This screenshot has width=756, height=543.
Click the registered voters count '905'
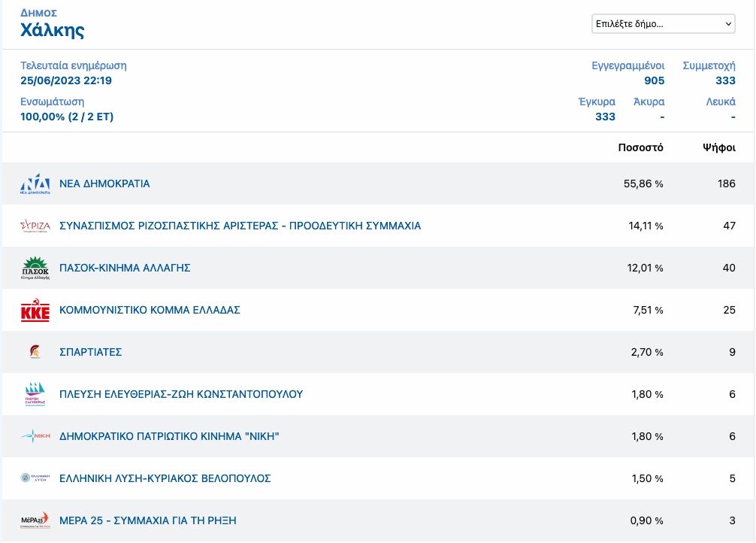[x=655, y=80]
